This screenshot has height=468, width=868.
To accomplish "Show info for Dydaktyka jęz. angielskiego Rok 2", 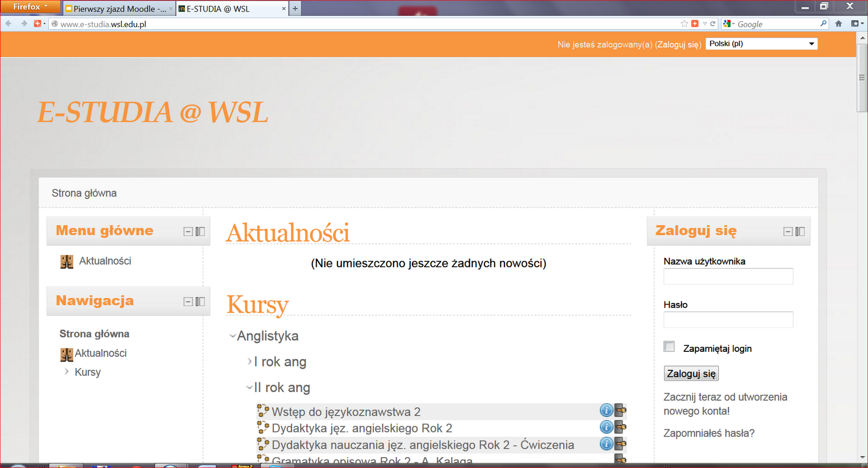I will [x=606, y=427].
